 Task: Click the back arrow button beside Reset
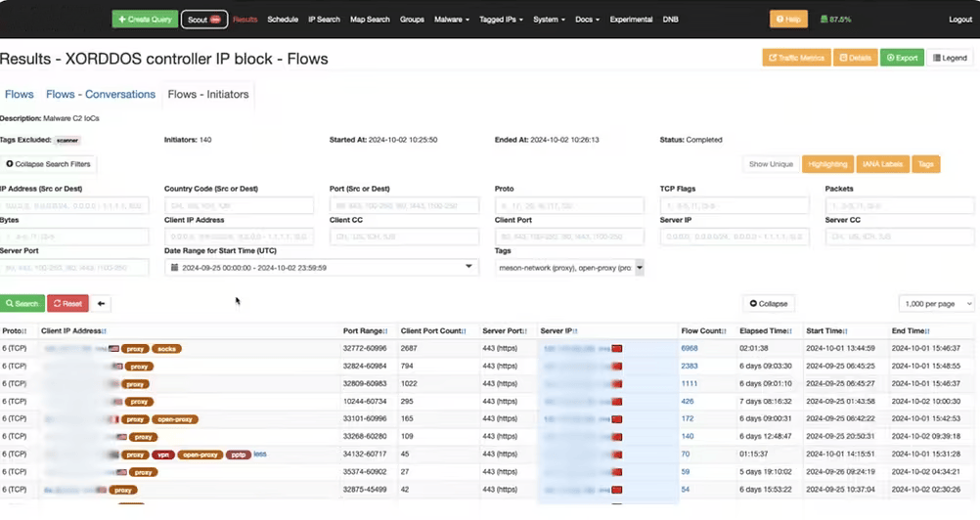click(102, 304)
